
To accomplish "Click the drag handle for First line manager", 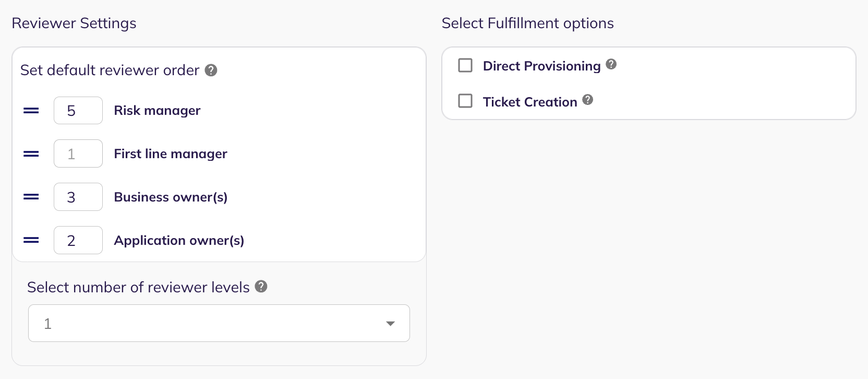I will pos(31,154).
